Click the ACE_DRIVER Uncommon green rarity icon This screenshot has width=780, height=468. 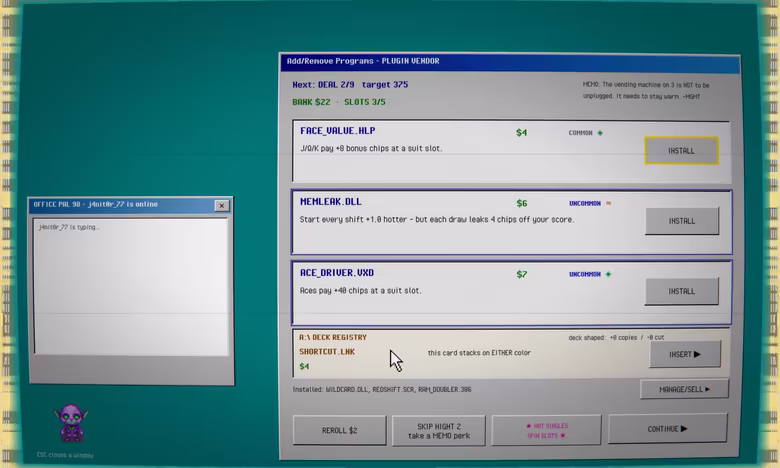point(608,274)
